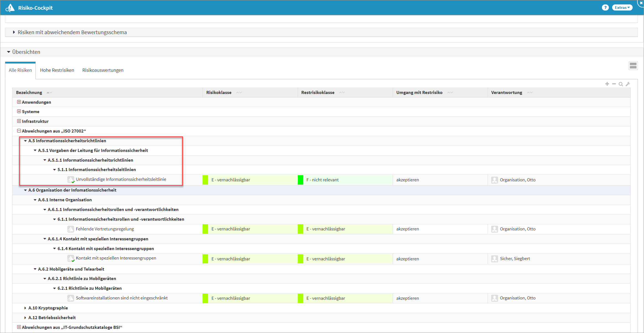
Task: Open table search magnifier icon
Action: (621, 84)
